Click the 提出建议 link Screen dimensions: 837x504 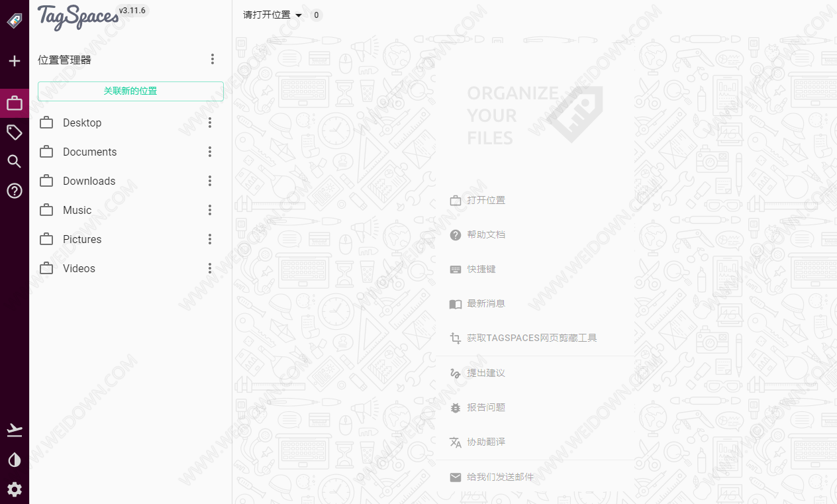(486, 373)
